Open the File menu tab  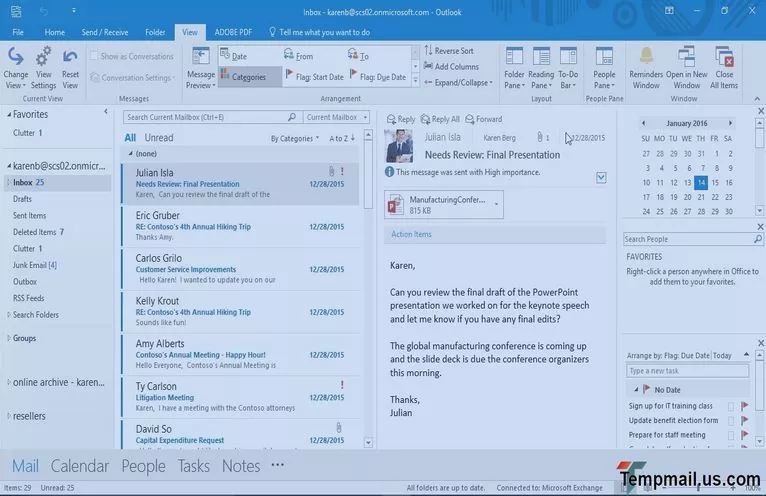[x=18, y=32]
